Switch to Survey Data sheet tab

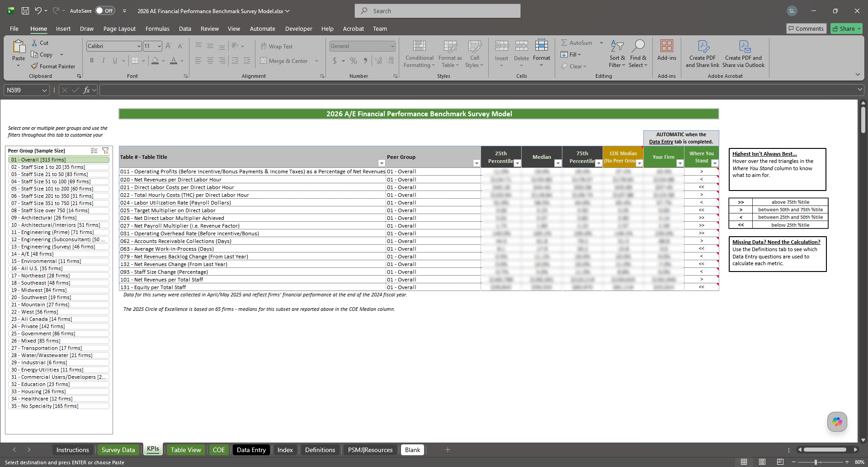click(x=118, y=450)
